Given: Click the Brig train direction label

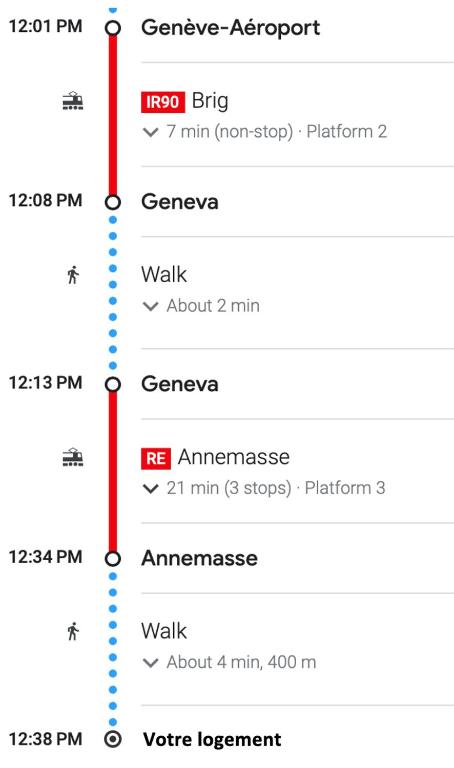Looking at the screenshot, I should (210, 101).
